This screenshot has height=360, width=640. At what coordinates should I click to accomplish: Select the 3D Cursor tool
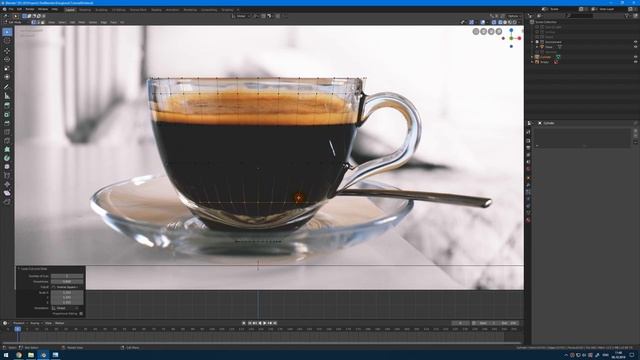pos(7,41)
